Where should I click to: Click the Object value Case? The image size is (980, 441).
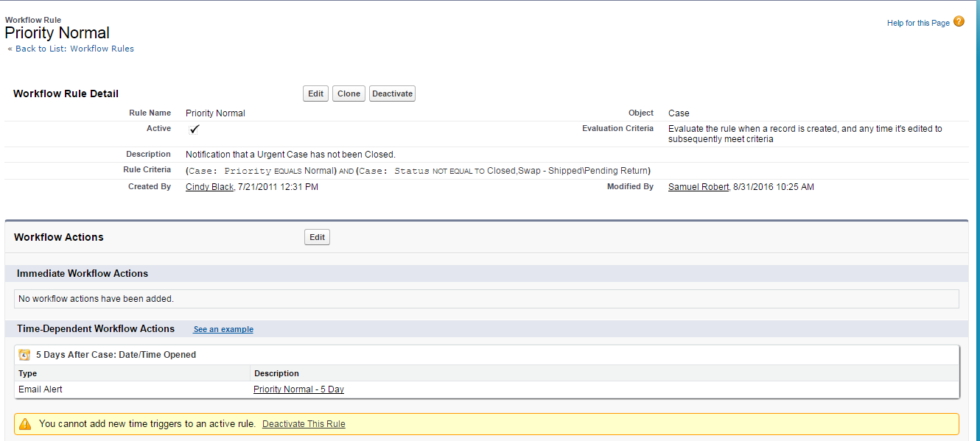point(679,113)
